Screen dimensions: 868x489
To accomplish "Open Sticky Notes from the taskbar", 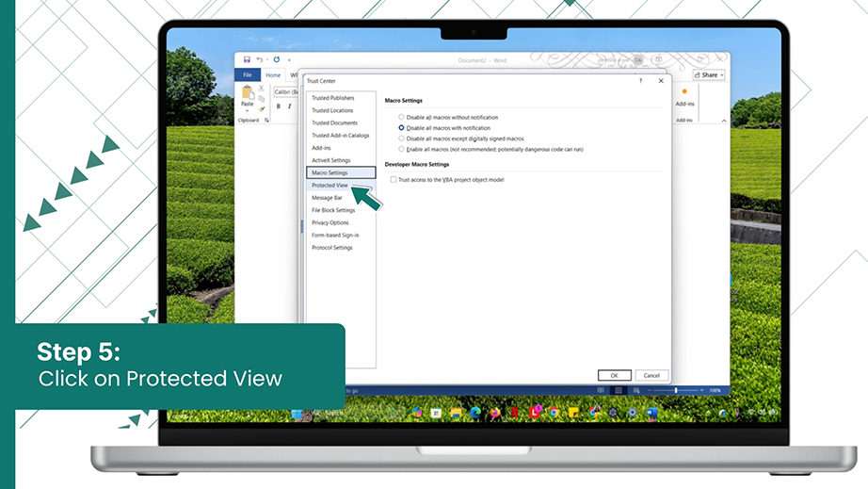I will point(573,413).
